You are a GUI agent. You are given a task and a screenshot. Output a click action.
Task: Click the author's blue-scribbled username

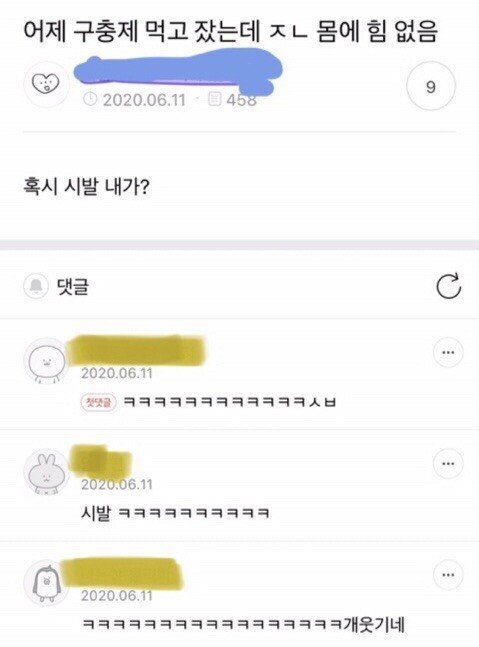[178, 71]
